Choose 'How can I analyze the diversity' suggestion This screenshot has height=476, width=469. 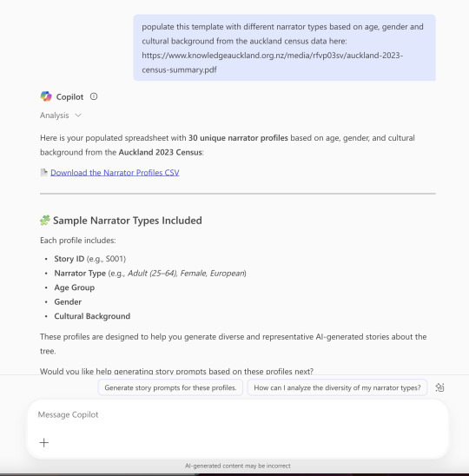[x=337, y=387]
